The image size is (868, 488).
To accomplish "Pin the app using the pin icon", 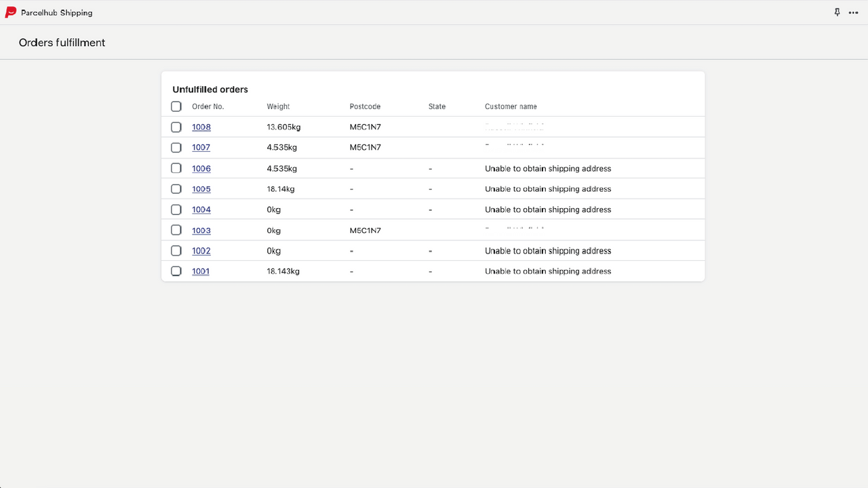I will [x=837, y=12].
